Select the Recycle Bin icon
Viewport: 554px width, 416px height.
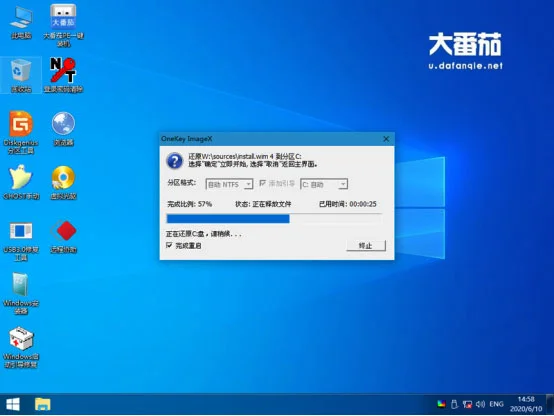(x=21, y=75)
